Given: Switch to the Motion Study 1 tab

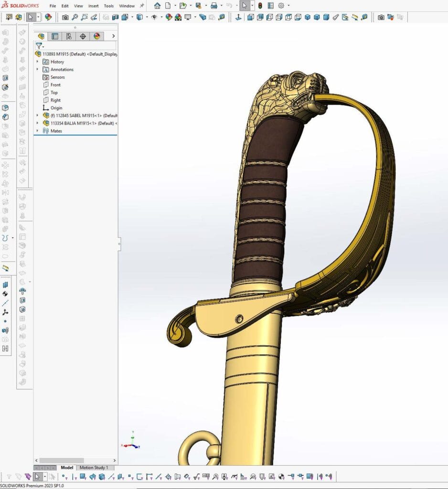Looking at the screenshot, I should 94,468.
